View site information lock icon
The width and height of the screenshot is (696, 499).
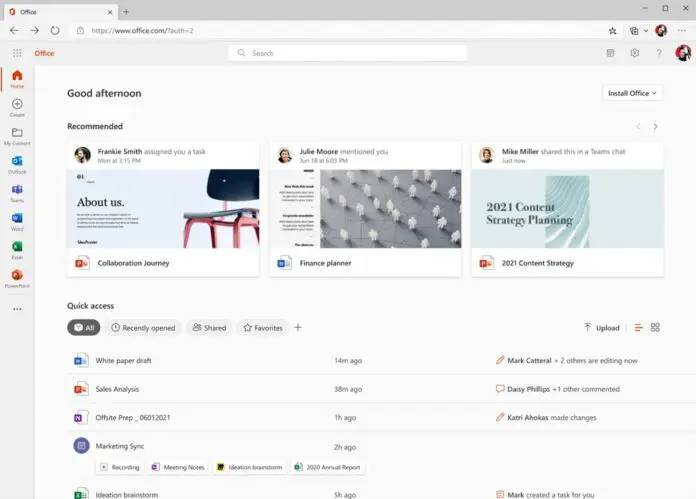point(80,31)
